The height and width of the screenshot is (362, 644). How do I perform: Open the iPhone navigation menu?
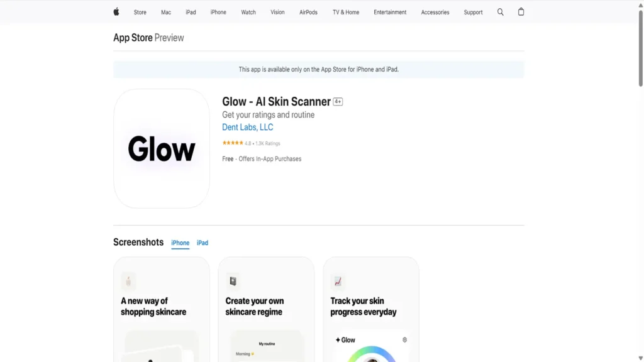pyautogui.click(x=218, y=13)
